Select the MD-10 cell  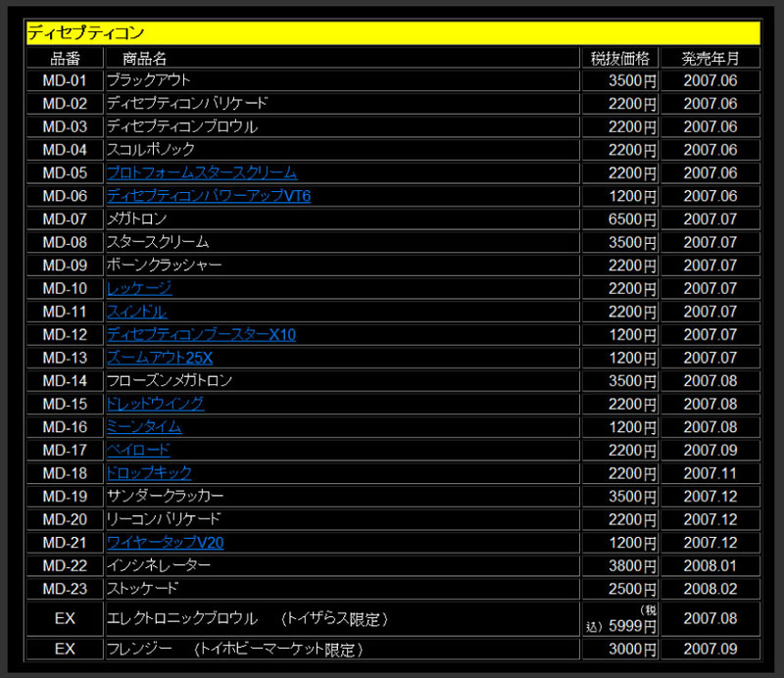65,288
